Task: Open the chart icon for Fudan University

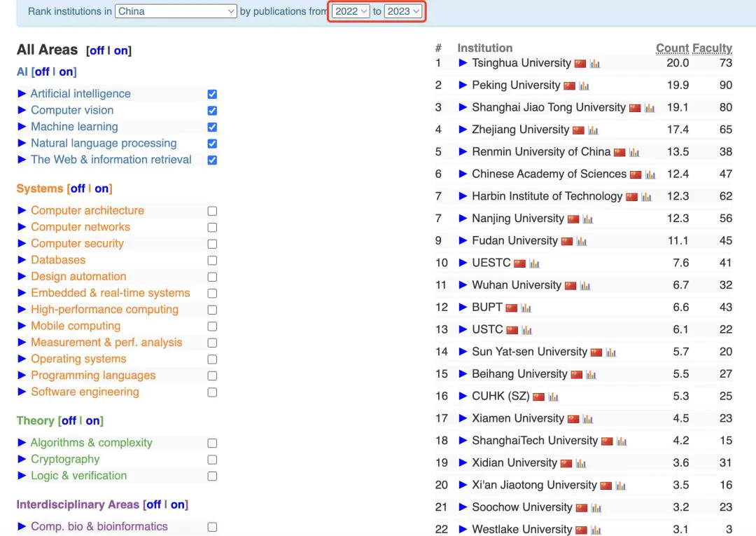Action: pyautogui.click(x=582, y=241)
